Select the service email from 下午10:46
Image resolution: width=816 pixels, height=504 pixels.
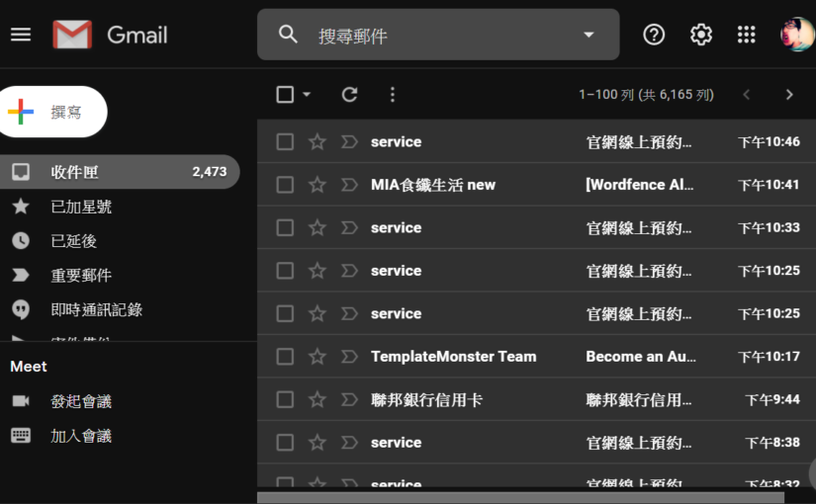point(285,141)
